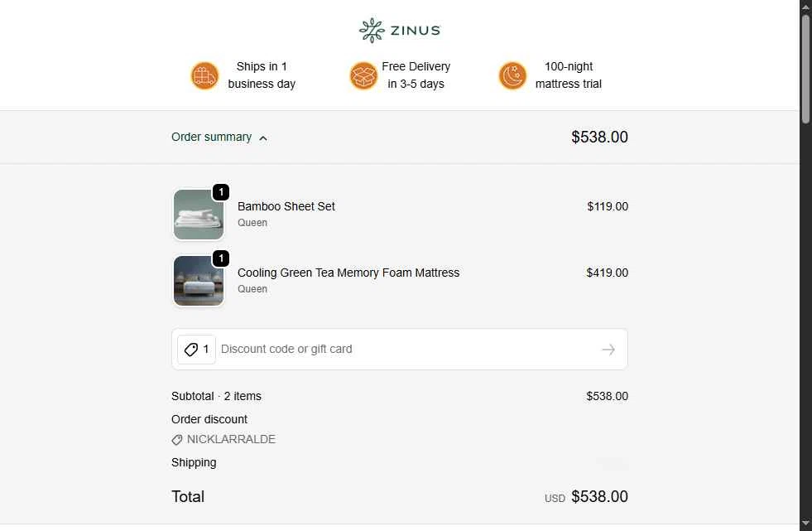Click the quantity badge on Bamboo Sheet Set
The width and height of the screenshot is (812, 531).
221,192
